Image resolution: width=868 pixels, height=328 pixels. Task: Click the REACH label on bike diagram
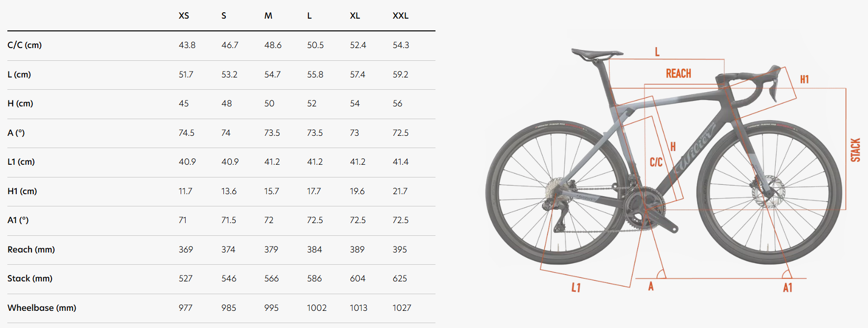(x=678, y=74)
